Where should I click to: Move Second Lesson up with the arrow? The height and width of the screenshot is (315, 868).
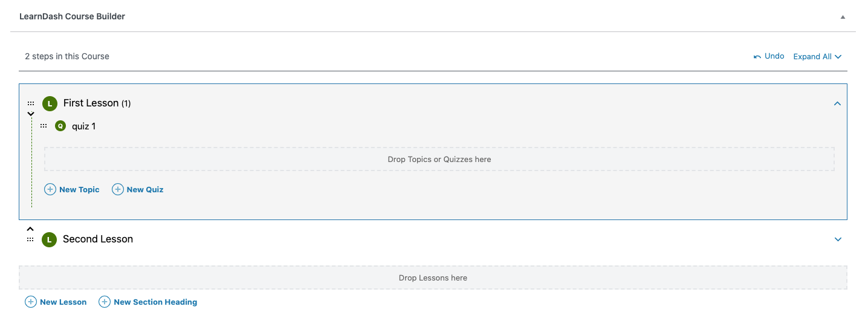pyautogui.click(x=30, y=229)
